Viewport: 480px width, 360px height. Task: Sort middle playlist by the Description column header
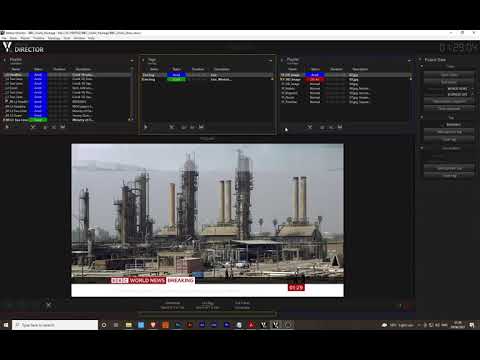[x=222, y=69]
